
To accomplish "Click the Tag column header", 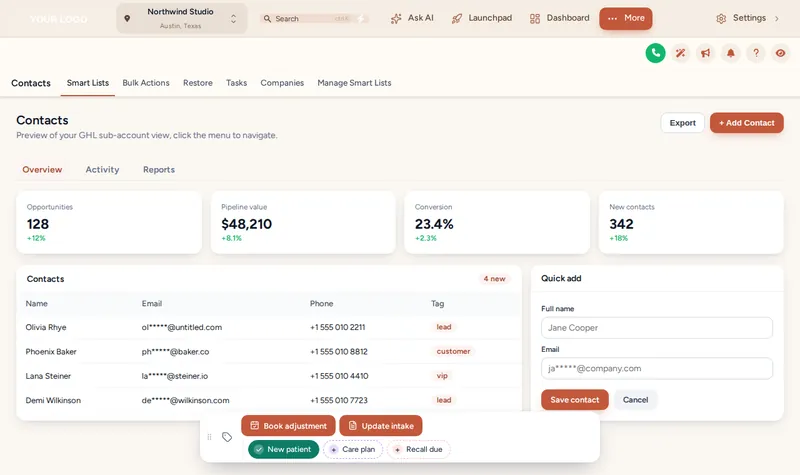I will 437,304.
